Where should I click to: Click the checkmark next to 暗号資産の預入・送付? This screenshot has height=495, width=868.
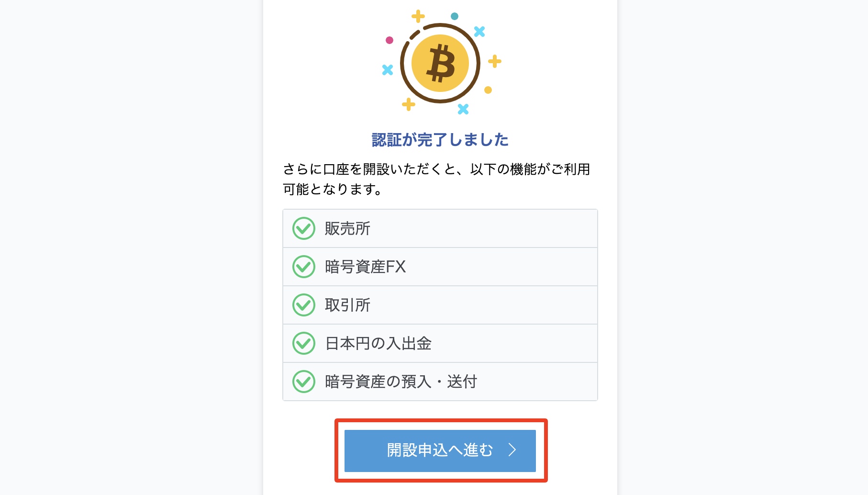304,382
